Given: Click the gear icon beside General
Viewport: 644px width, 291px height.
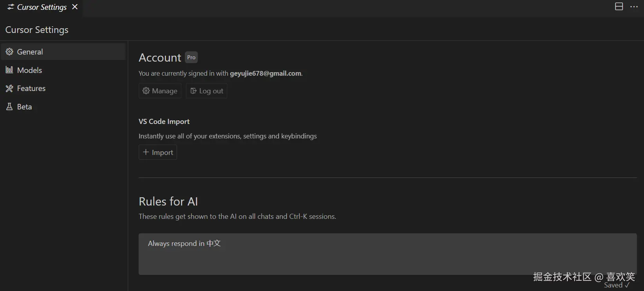Looking at the screenshot, I should 9,52.
